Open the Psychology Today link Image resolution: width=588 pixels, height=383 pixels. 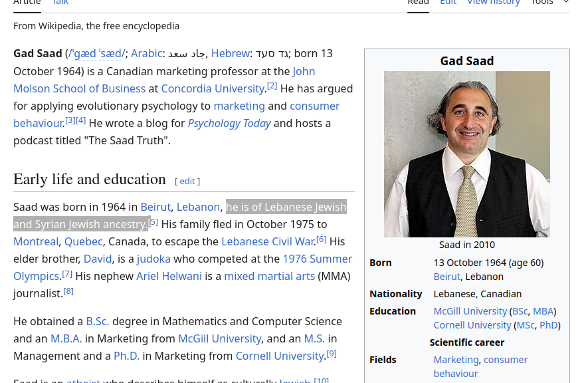point(229,124)
